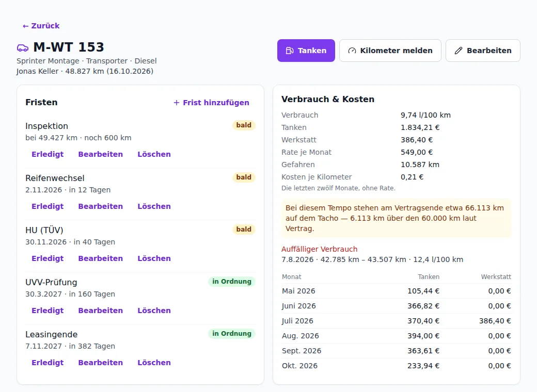Open the Tanken fuel entry button
This screenshot has height=392, width=537.
pyautogui.click(x=306, y=51)
